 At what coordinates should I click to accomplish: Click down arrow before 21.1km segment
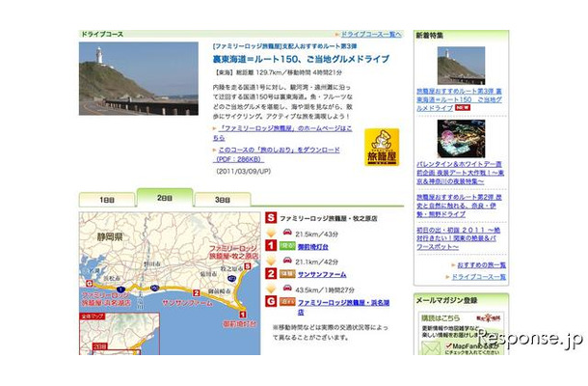click(271, 261)
